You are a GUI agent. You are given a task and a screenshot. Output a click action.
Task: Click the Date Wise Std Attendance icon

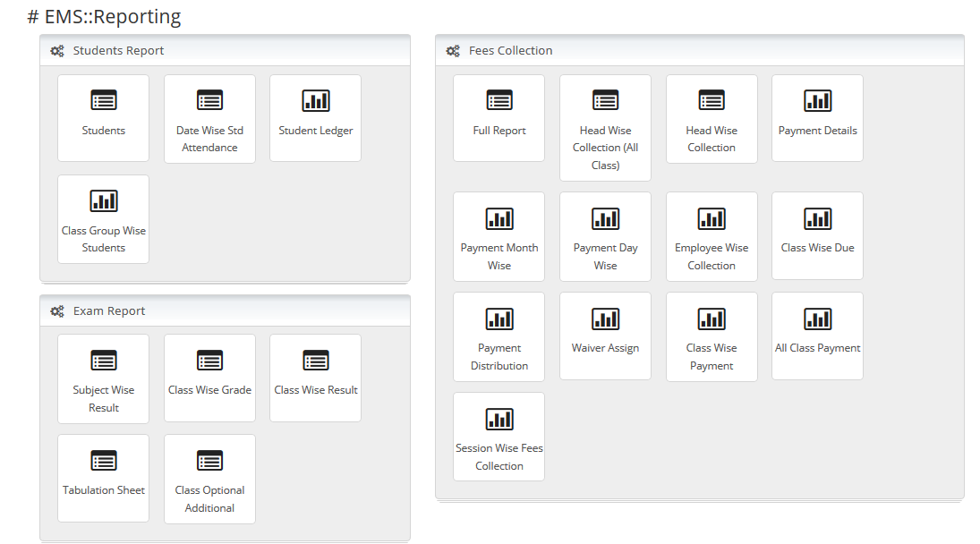tap(209, 100)
